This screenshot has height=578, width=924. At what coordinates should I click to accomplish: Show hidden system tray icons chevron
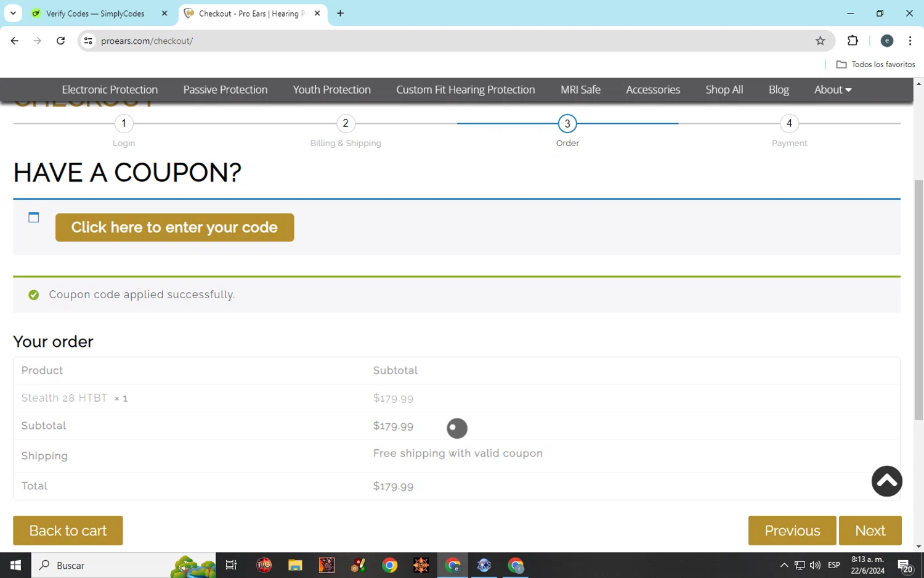pos(784,565)
